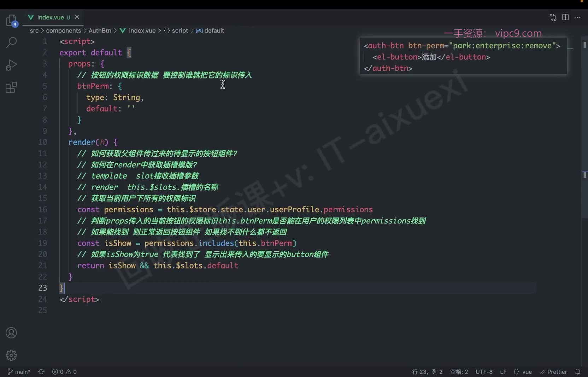Close the index.vue tab
The image size is (588, 377).
pyautogui.click(x=77, y=17)
